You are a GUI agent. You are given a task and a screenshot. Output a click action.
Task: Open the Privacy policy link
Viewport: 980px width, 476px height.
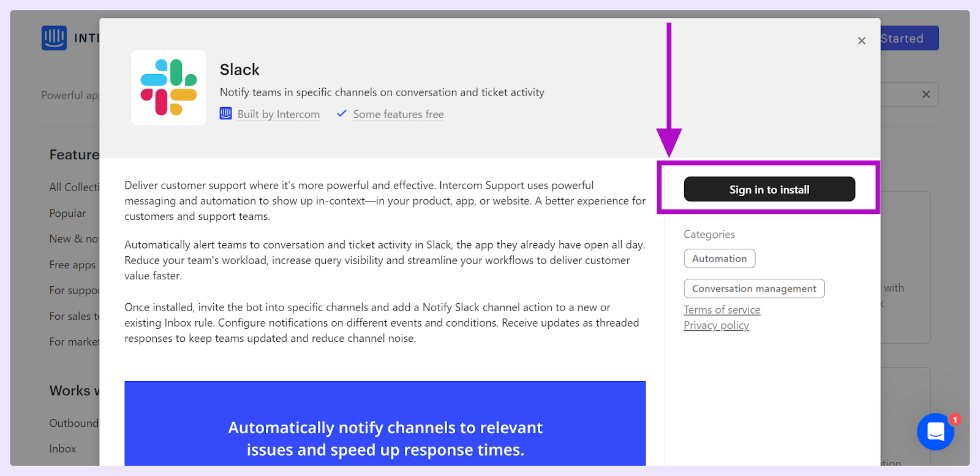tap(716, 325)
